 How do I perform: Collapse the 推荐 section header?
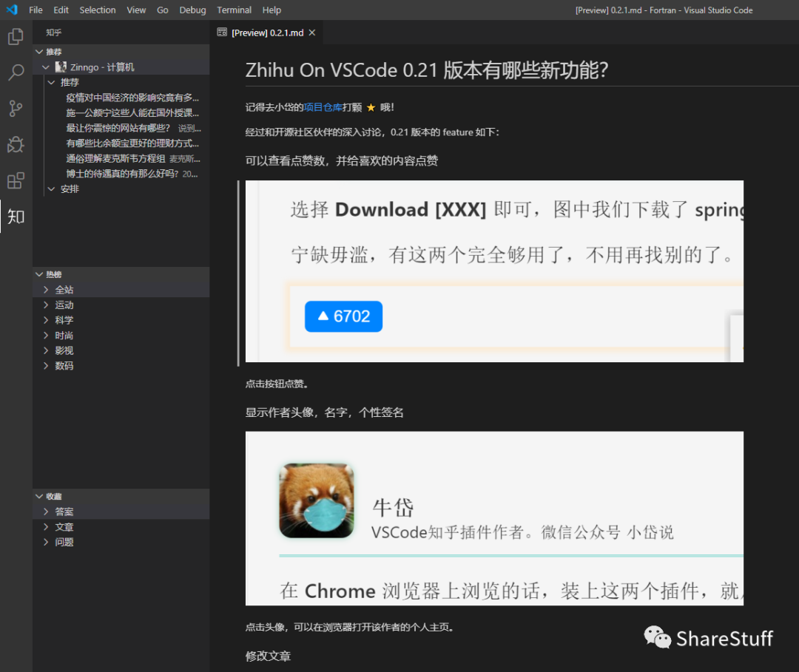pyautogui.click(x=121, y=52)
